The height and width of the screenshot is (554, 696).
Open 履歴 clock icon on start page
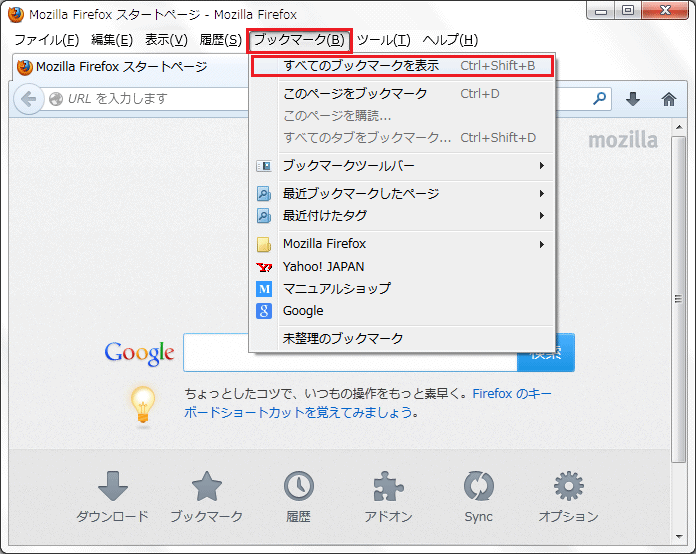(x=298, y=497)
